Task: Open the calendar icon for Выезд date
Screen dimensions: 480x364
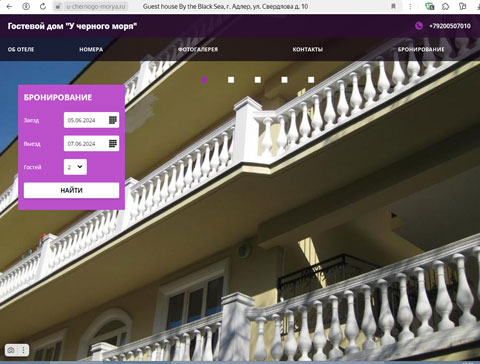Action: 113,143
